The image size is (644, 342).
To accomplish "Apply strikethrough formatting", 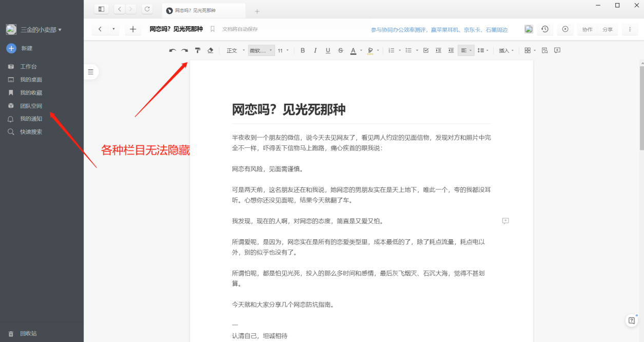I will coord(340,50).
